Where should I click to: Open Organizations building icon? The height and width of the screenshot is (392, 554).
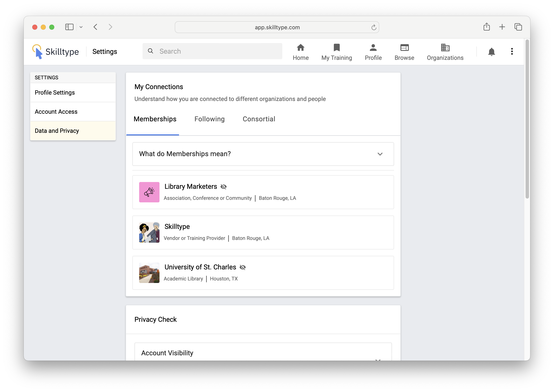445,48
